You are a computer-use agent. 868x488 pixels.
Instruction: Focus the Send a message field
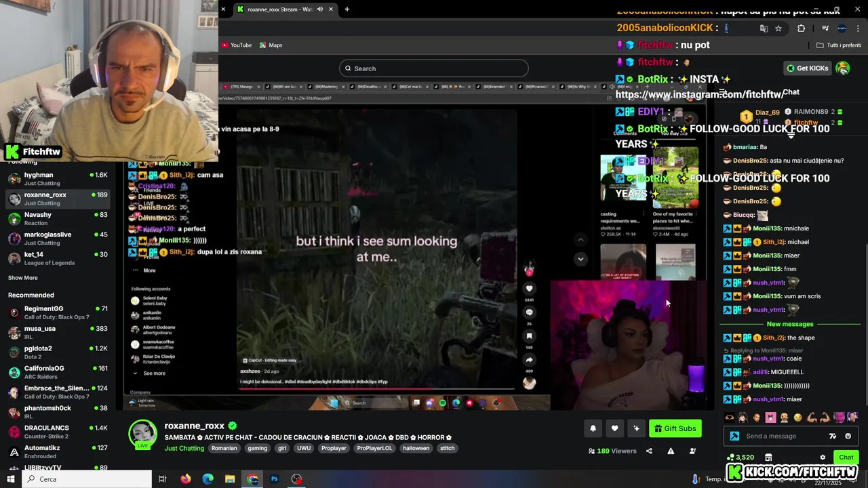[x=791, y=436]
